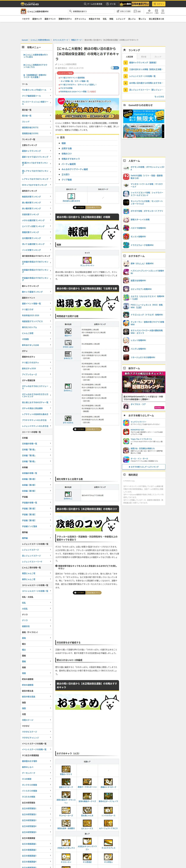Click the ネコエクスプレス character icon
186x868 pixels.
click(x=108, y=842)
